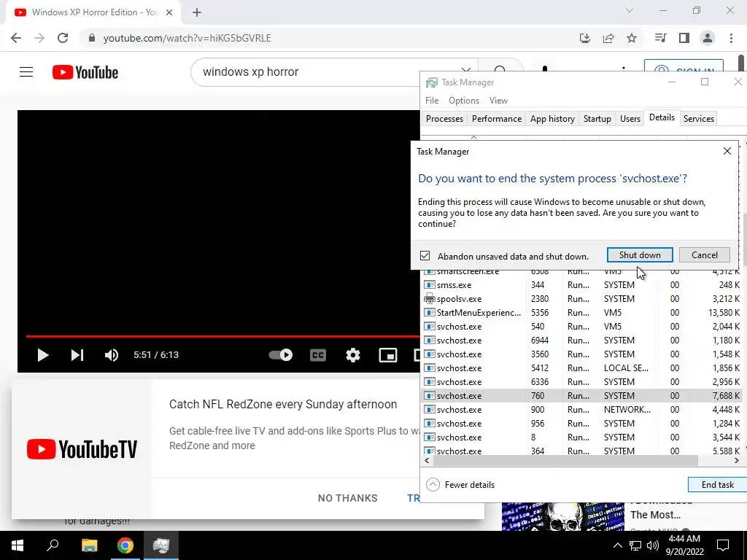
Task: Show hidden tray icons chevron
Action: [x=617, y=545]
